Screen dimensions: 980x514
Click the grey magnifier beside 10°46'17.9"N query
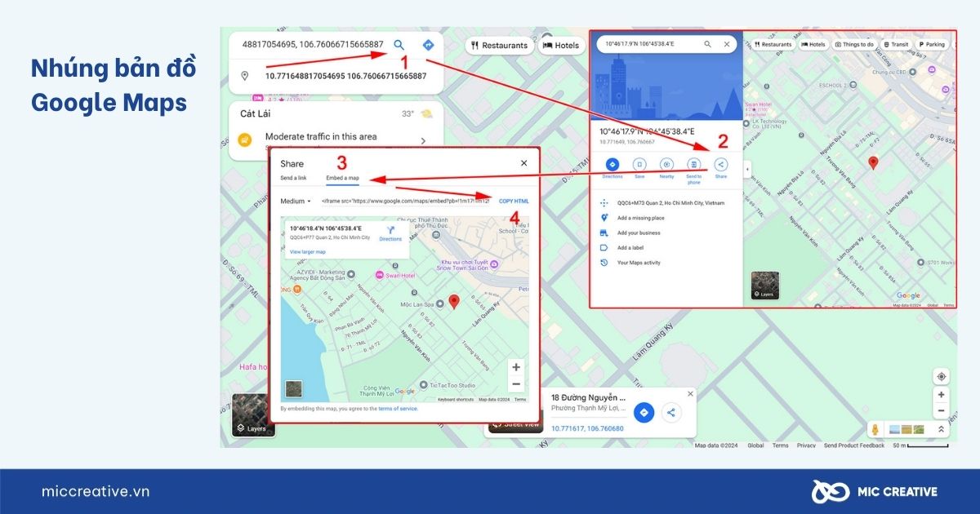click(x=708, y=44)
